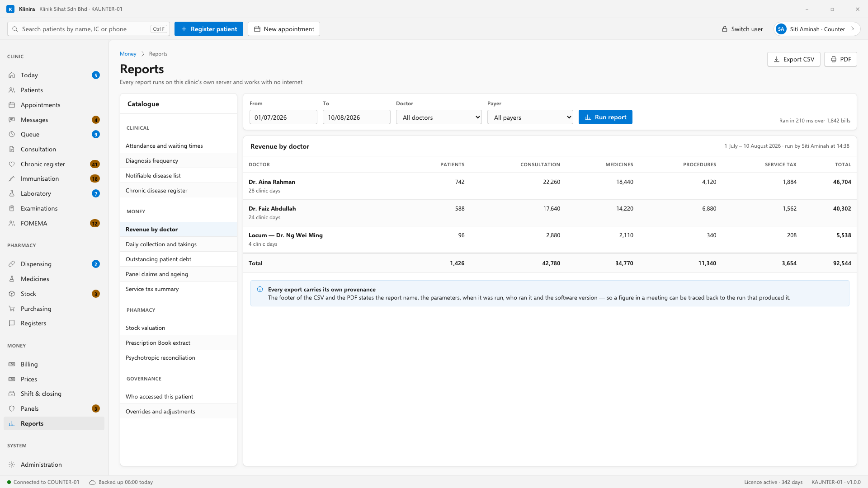
Task: Select Outstanding patient debt report
Action: coord(178,259)
